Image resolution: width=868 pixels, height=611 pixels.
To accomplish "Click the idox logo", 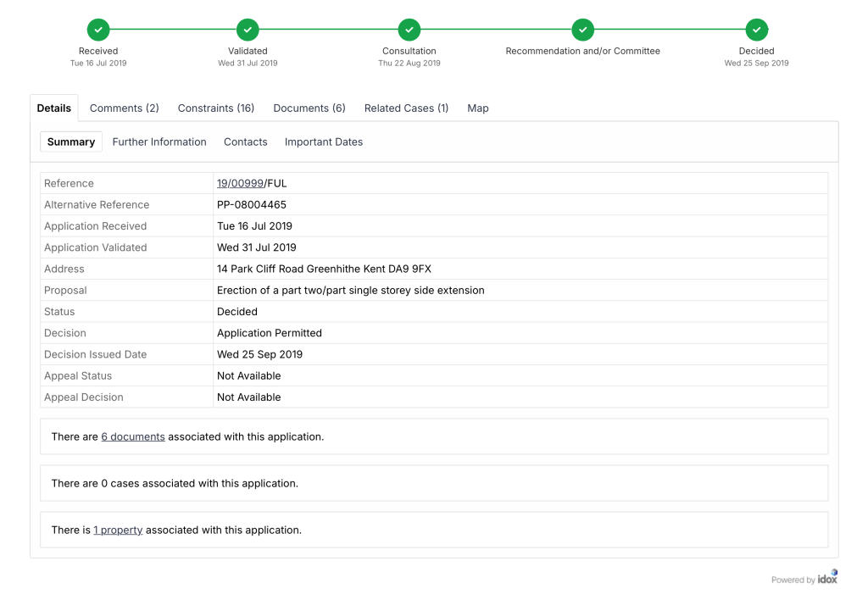I will click(x=827, y=578).
